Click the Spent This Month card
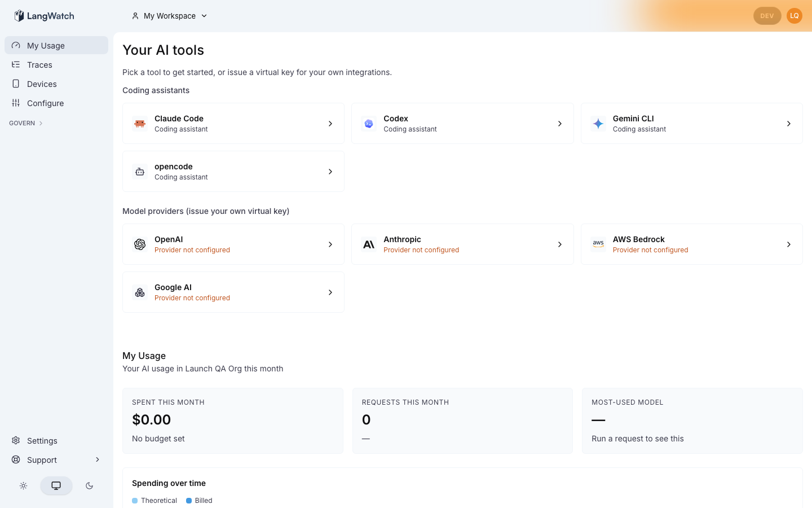This screenshot has width=812, height=508. pos(233,421)
